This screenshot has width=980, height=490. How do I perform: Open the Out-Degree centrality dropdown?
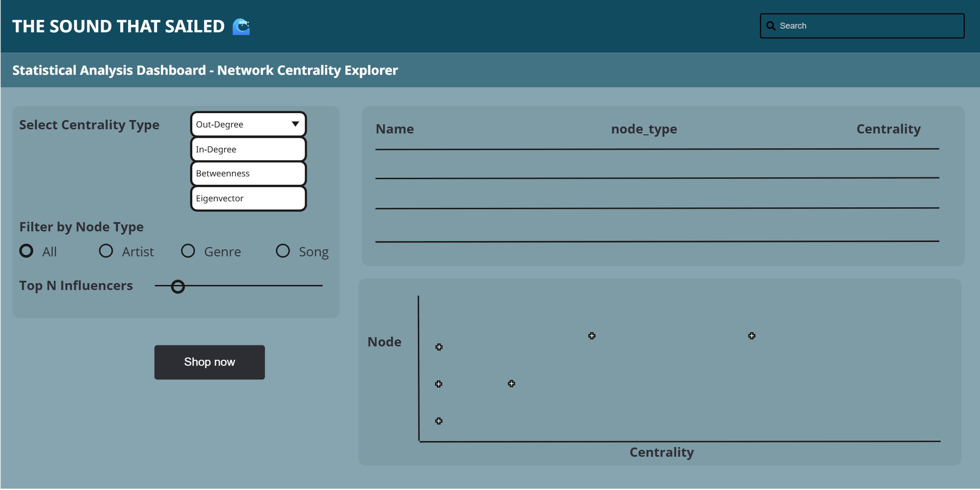click(x=248, y=124)
